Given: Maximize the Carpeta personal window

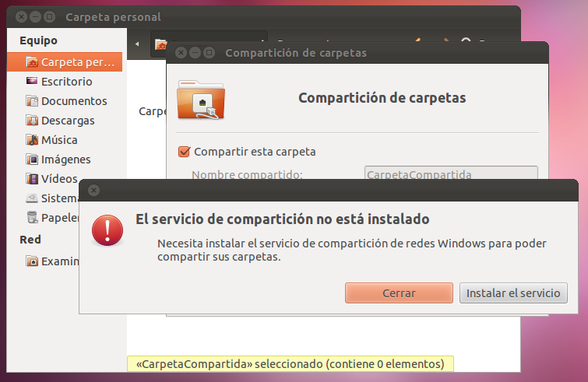Looking at the screenshot, I should pos(49,17).
